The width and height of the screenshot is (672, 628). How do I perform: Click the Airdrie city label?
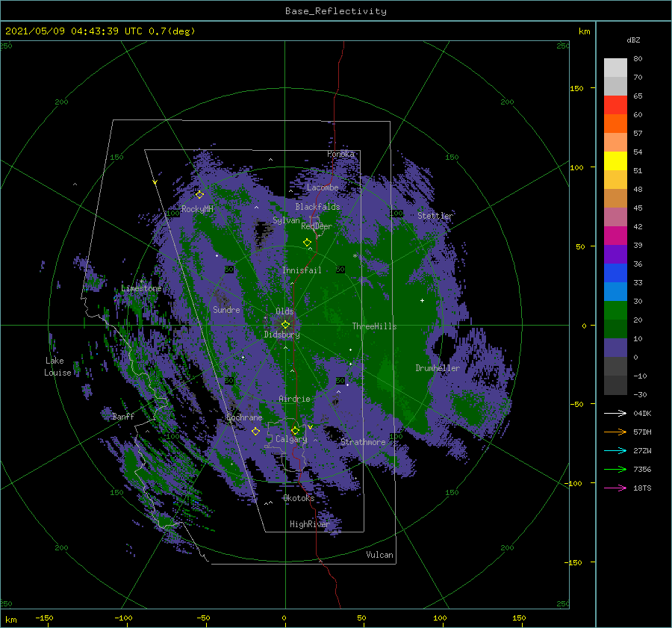click(x=294, y=399)
